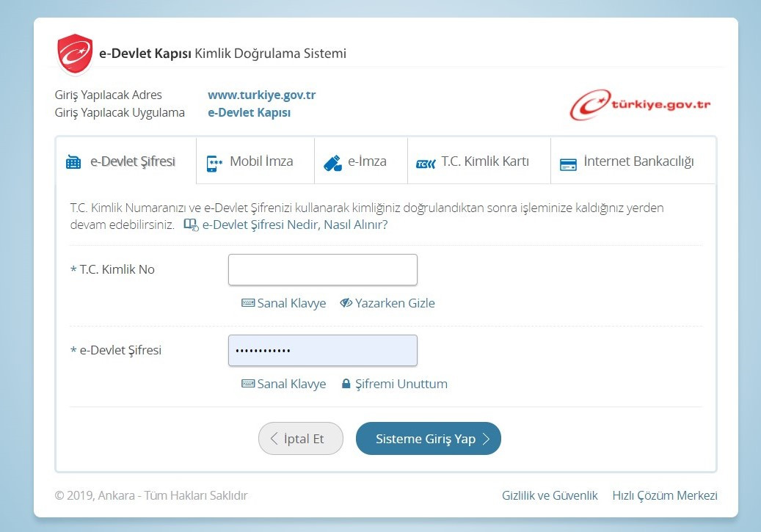Toggle Yazarken Gizle hide-while-typing option
The height and width of the screenshot is (532, 761).
pyautogui.click(x=387, y=303)
